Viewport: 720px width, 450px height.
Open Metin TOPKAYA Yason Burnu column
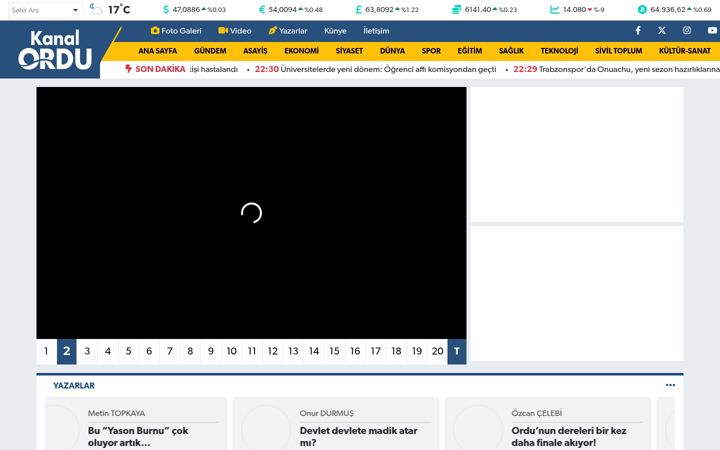[138, 437]
